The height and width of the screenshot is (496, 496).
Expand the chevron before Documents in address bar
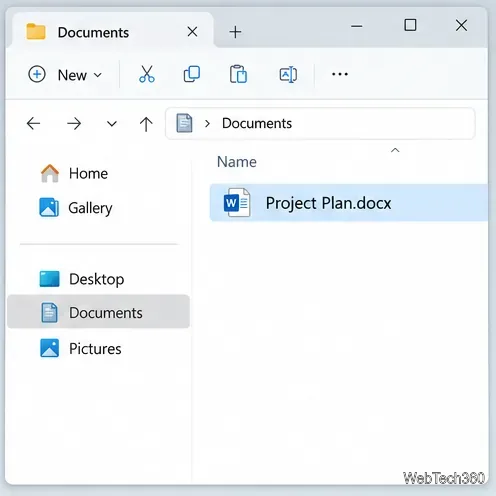207,124
